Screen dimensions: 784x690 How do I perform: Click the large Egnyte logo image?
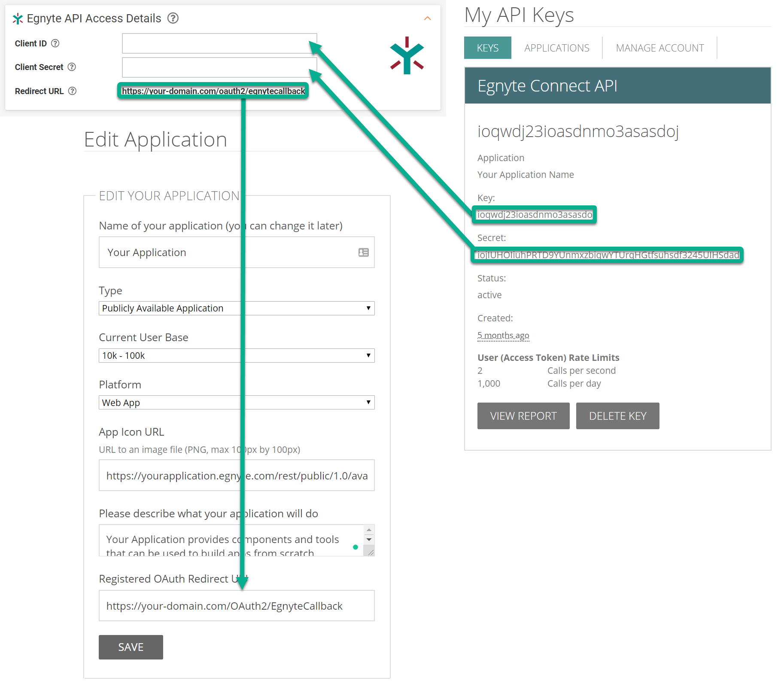click(x=407, y=55)
